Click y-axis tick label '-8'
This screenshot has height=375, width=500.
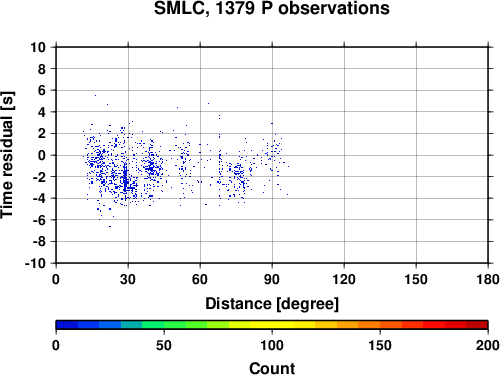tap(39, 242)
